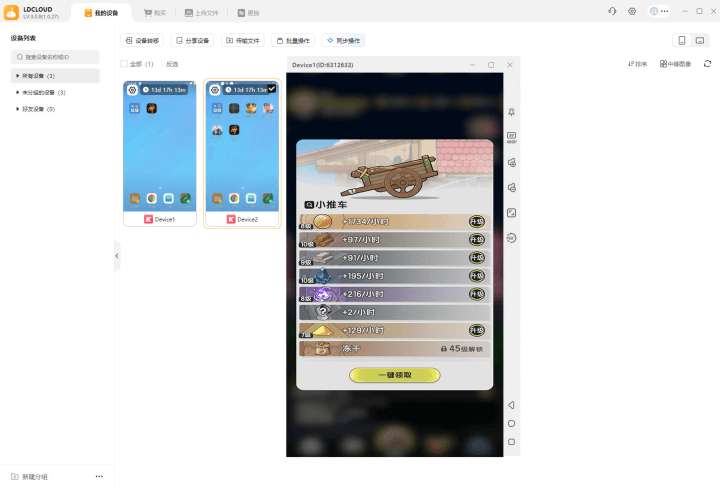Select the Device1 screen thumbnail
This screenshot has height=488, width=720.
coord(160,146)
